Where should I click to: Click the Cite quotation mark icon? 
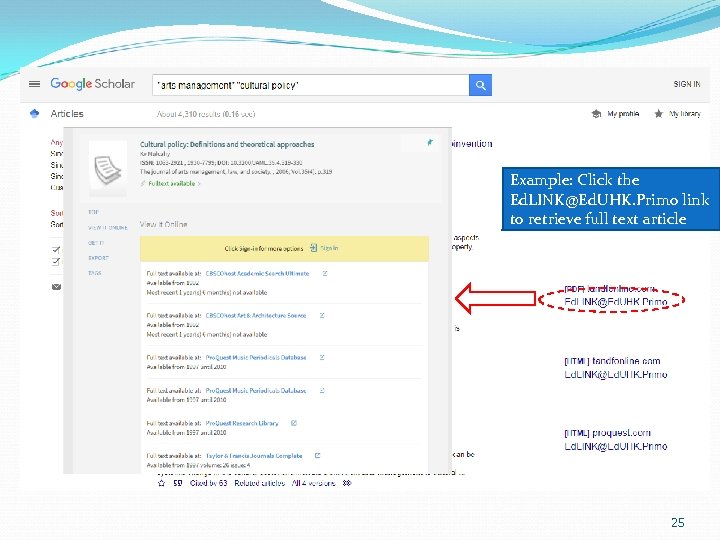point(178,483)
